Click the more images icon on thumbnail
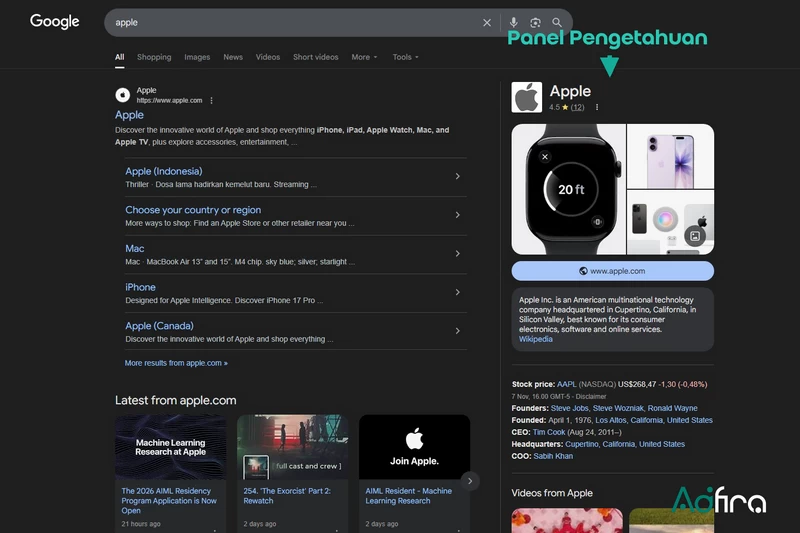The width and height of the screenshot is (800, 533). click(695, 236)
